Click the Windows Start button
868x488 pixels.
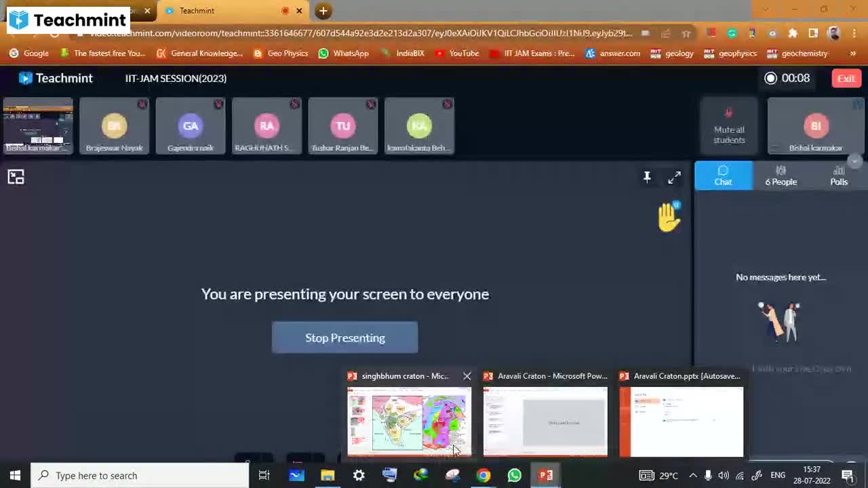click(x=15, y=475)
